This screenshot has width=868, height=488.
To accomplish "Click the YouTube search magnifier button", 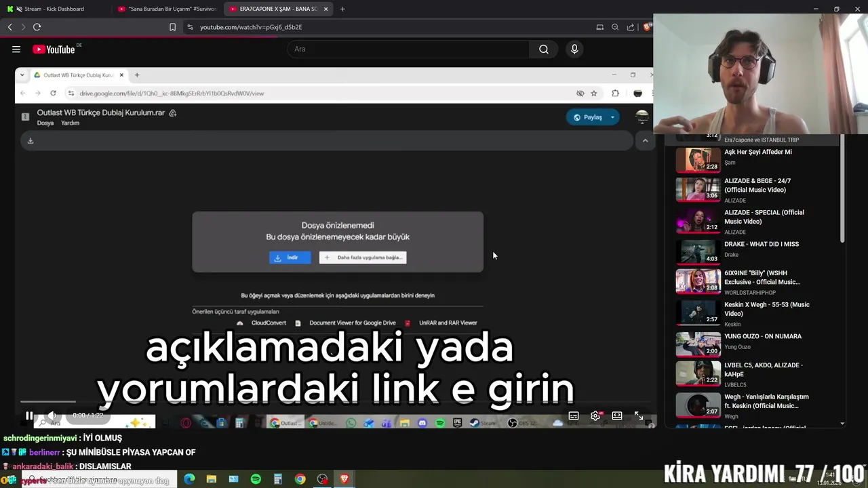I will [x=543, y=49].
